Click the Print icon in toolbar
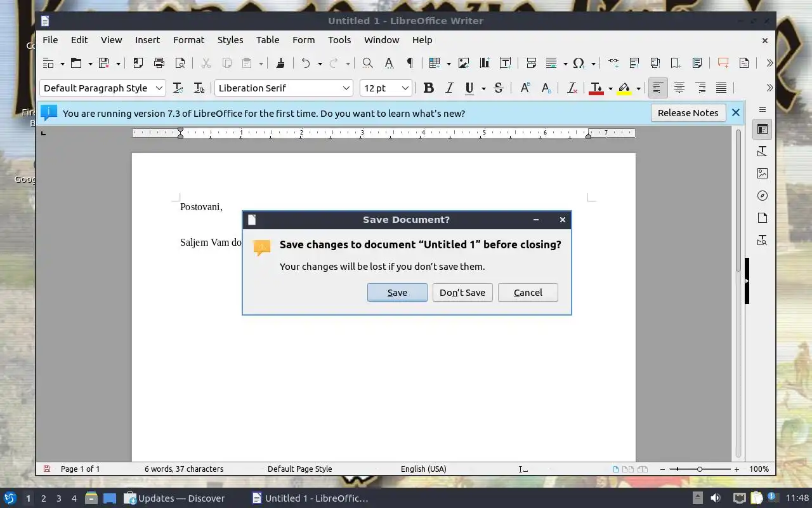The height and width of the screenshot is (508, 812). (159, 63)
